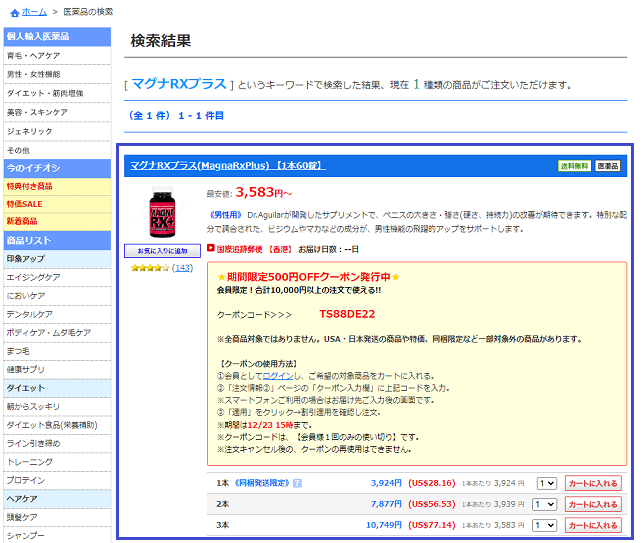This screenshot has height=543, width=640.
Task: Click 個人輸入医薬品 sidebar header
Action: coord(57,37)
